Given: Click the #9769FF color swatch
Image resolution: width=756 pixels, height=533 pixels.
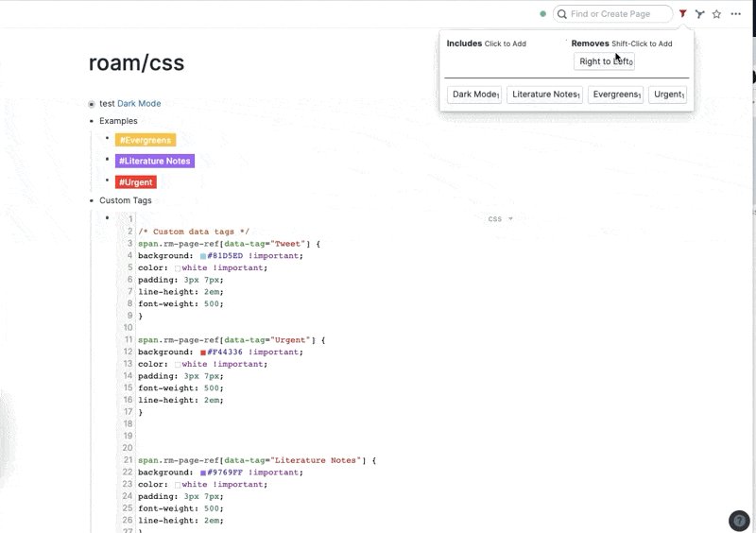Looking at the screenshot, I should tap(203, 473).
